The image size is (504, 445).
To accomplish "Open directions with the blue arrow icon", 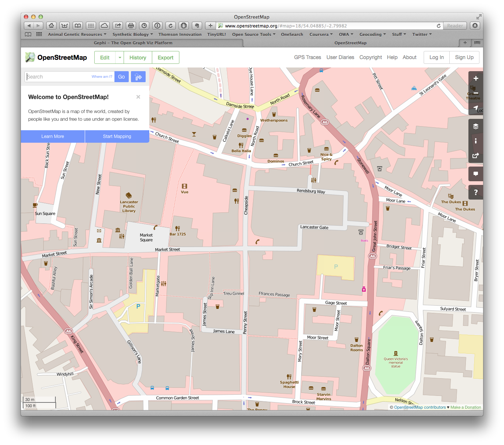I will 138,77.
